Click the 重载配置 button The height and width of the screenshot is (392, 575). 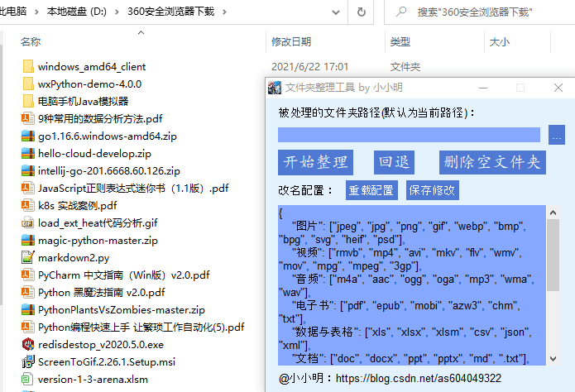coord(371,190)
